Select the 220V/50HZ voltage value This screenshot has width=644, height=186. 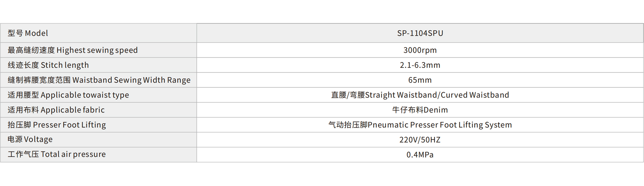tap(420, 140)
